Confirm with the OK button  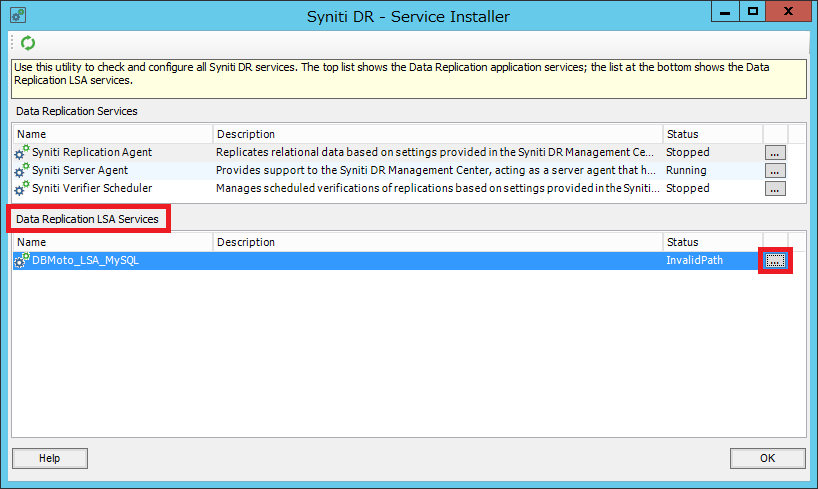click(x=767, y=458)
